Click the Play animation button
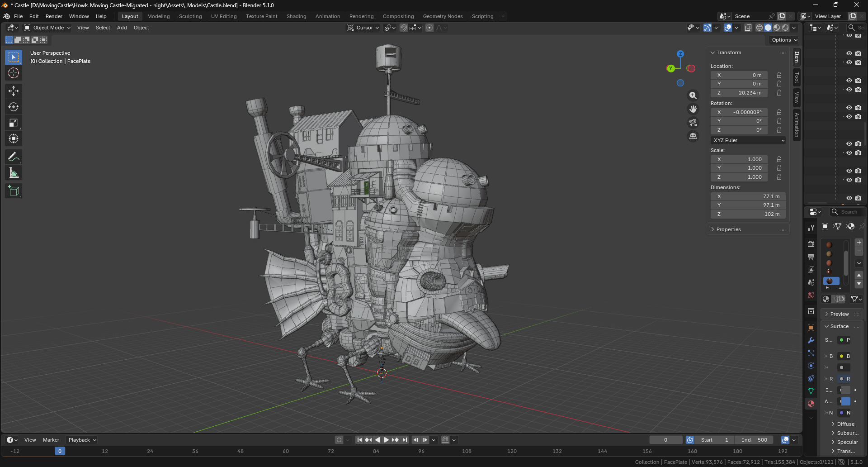 [x=386, y=440]
